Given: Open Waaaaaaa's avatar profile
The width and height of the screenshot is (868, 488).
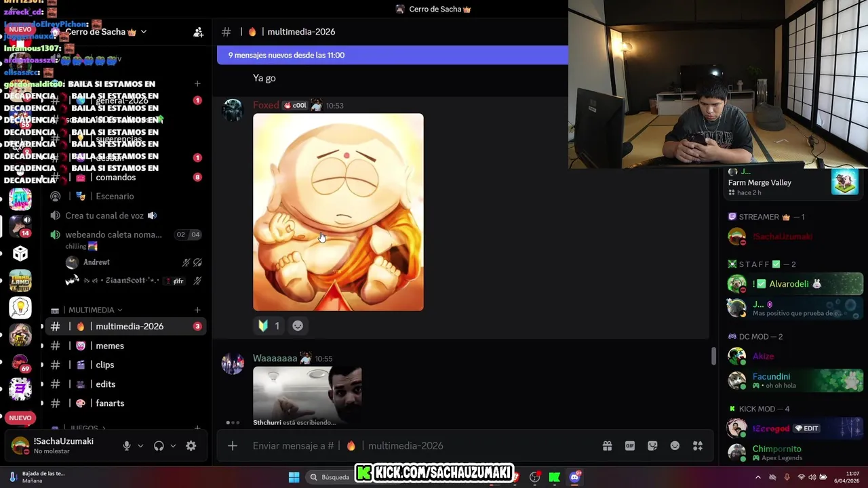Looking at the screenshot, I should click(233, 364).
